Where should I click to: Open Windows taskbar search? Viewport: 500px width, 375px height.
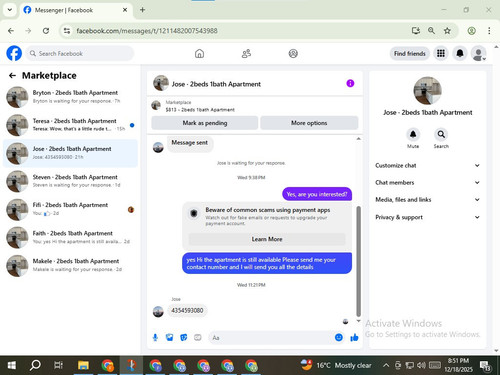click(35, 365)
